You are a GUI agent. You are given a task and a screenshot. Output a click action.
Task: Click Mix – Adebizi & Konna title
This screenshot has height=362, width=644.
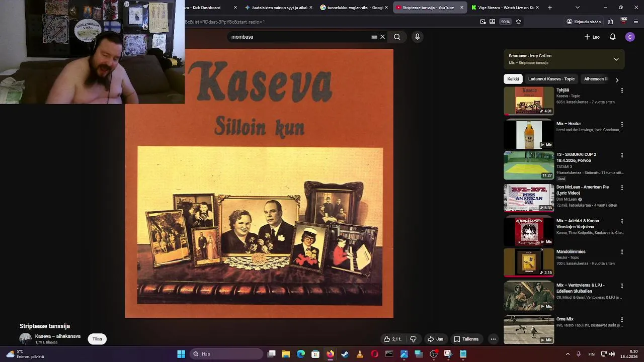click(x=579, y=224)
